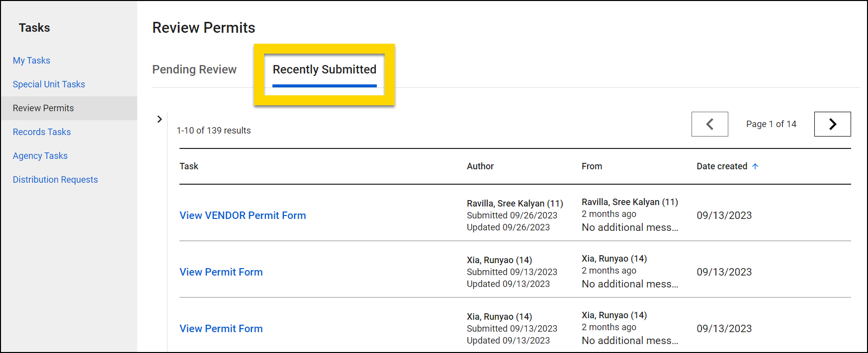Go to Records Tasks
The width and height of the screenshot is (868, 353).
(42, 132)
